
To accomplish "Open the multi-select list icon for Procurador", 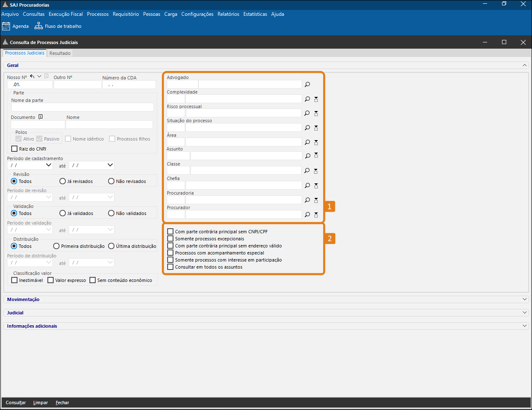I will (x=316, y=215).
